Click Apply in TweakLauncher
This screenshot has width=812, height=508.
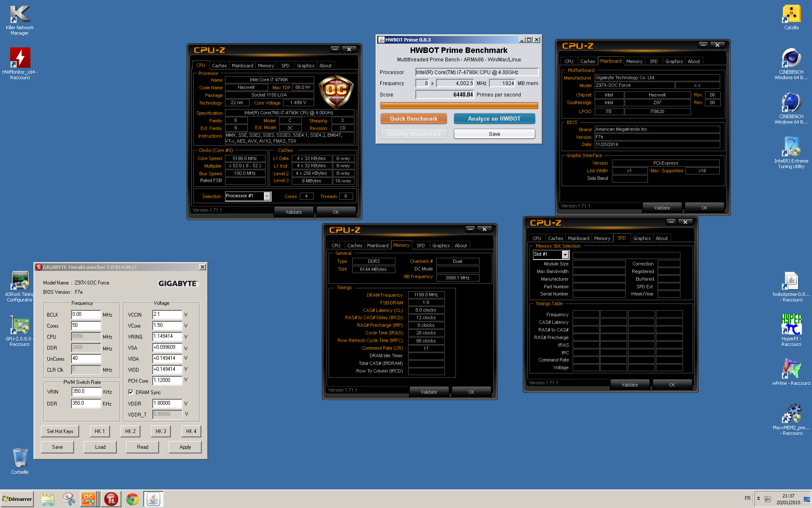(x=185, y=447)
